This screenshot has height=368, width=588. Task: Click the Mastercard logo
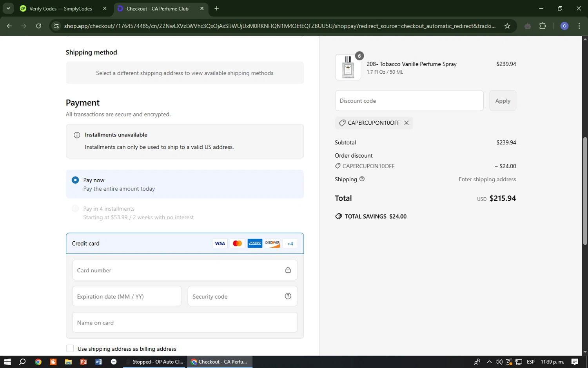[x=238, y=243]
